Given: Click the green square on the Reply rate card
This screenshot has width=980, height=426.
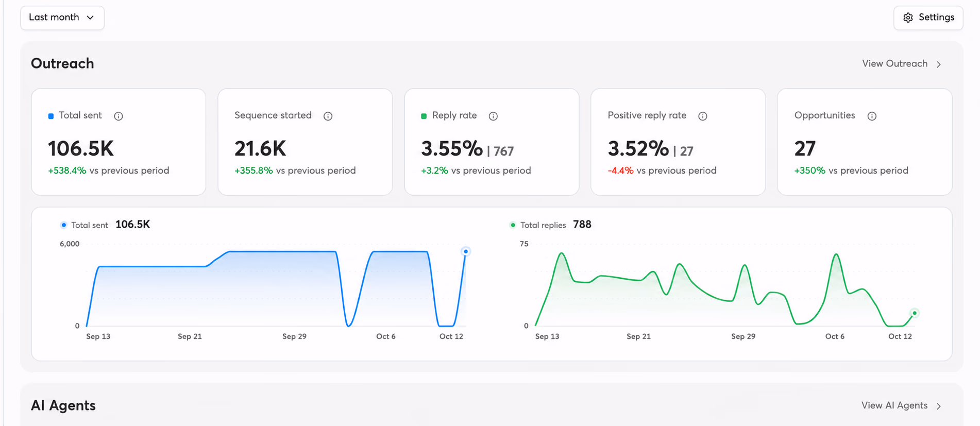Looking at the screenshot, I should point(424,116).
